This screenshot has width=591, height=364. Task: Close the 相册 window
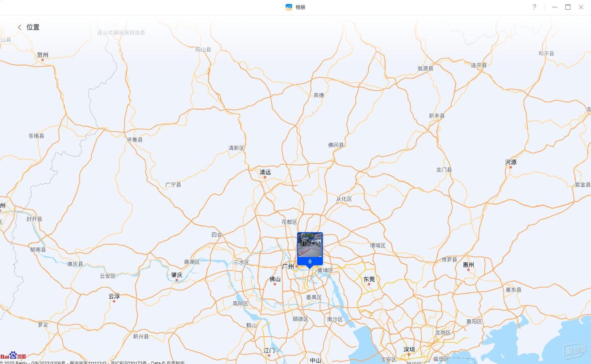[x=581, y=7]
